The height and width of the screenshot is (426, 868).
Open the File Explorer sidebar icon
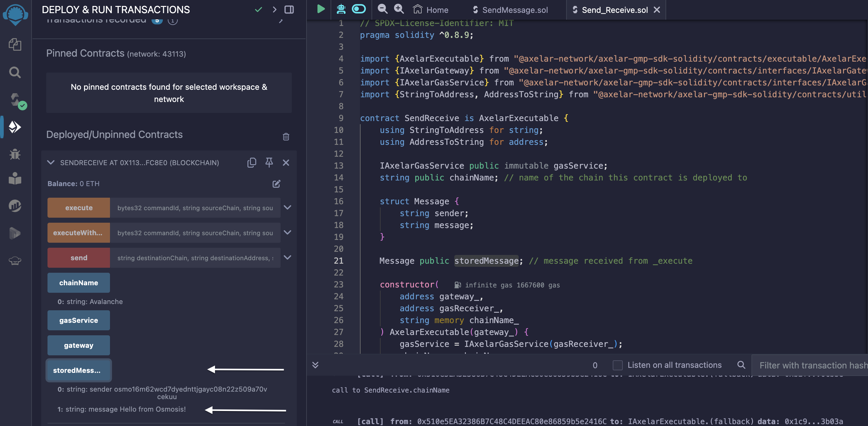pos(15,44)
